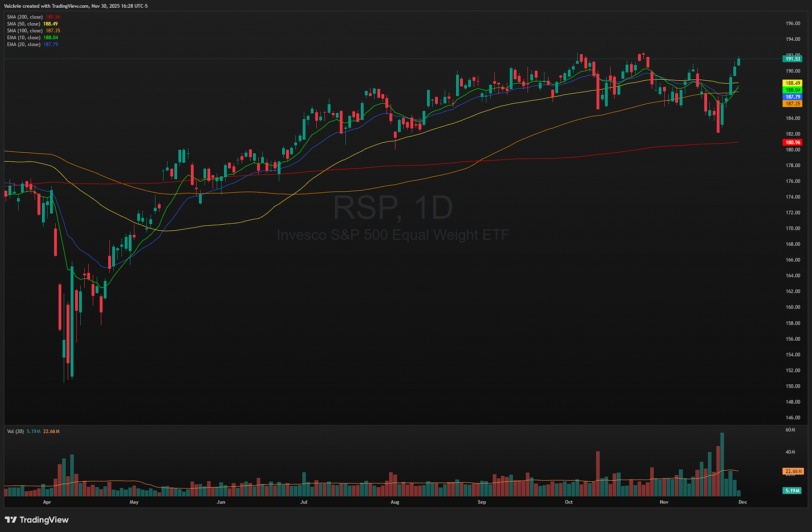Click the orange 187.35 price axis tag

click(x=792, y=104)
